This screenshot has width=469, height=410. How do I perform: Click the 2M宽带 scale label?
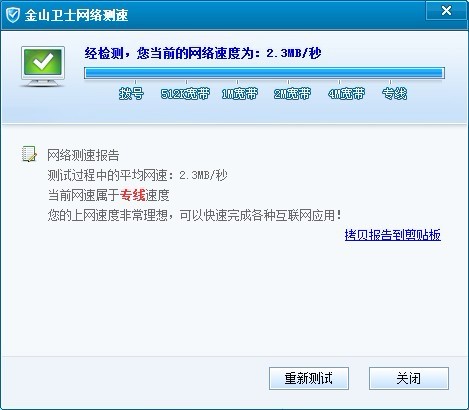pyautogui.click(x=292, y=94)
